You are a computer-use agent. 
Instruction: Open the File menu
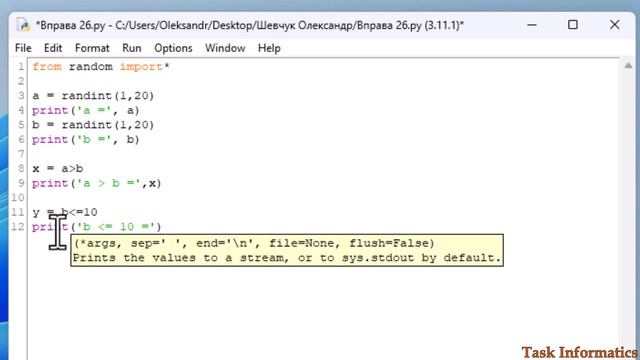click(23, 48)
